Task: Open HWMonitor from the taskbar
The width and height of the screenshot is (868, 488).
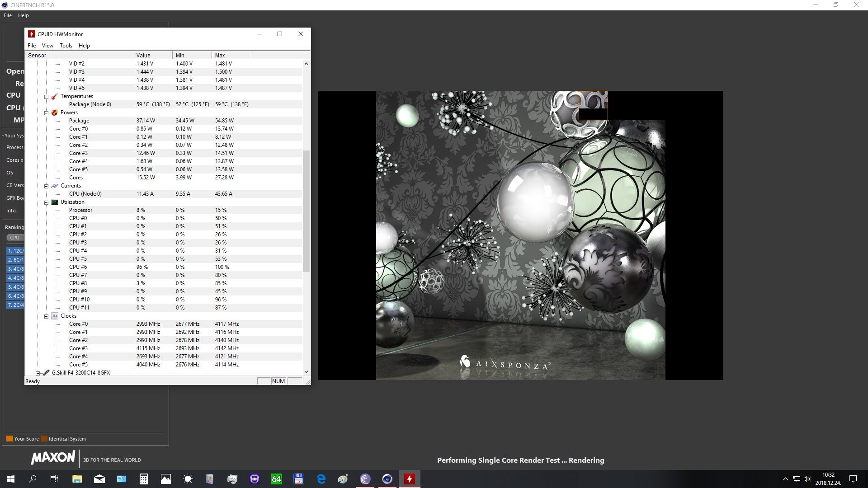Action: pos(410,479)
